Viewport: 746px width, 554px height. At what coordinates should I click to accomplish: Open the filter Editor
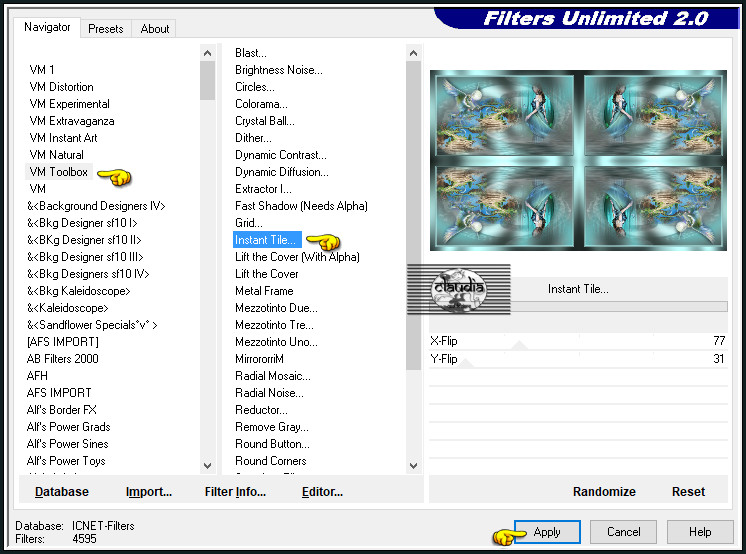[x=322, y=492]
